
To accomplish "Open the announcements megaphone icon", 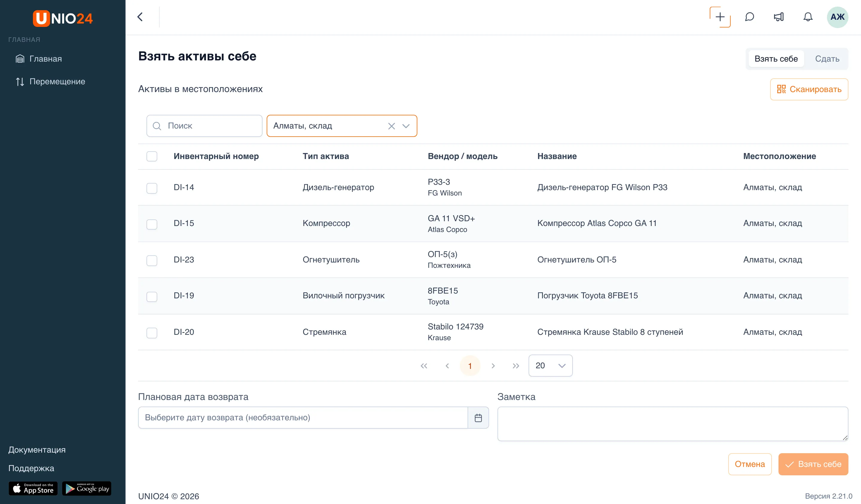I will click(x=779, y=17).
